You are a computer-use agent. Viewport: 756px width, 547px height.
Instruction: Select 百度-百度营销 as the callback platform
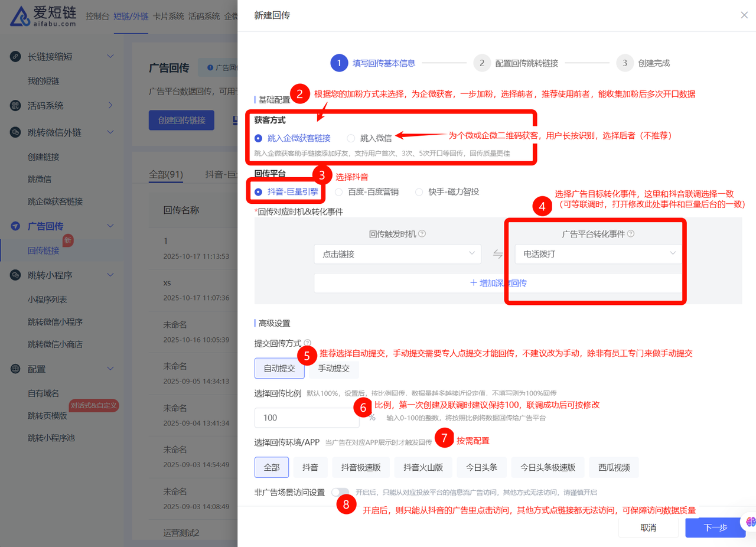pyautogui.click(x=338, y=192)
